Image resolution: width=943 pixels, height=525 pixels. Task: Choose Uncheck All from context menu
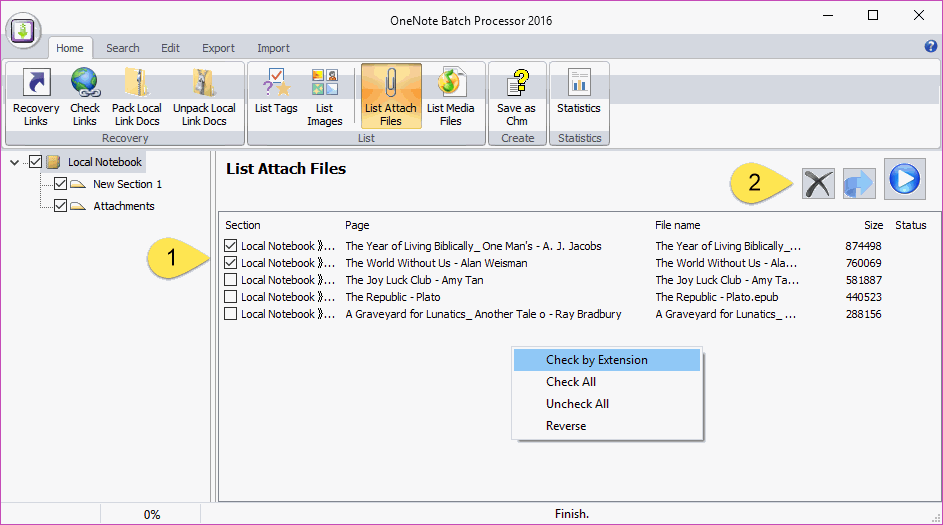(x=607, y=404)
